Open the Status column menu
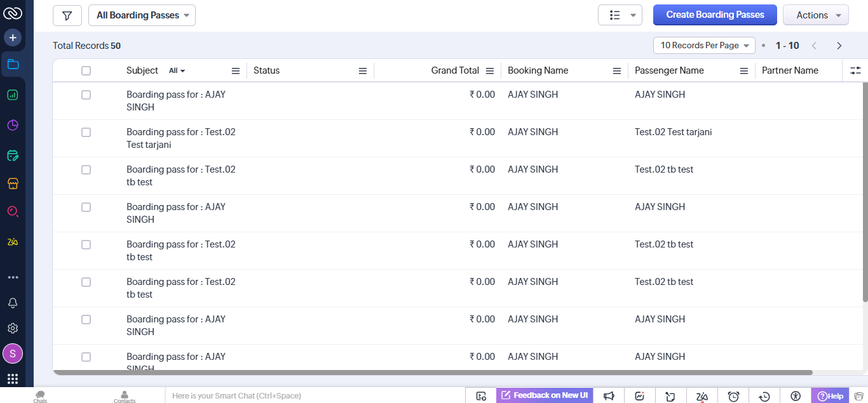Viewport: 868px width, 403px height. pyautogui.click(x=363, y=71)
